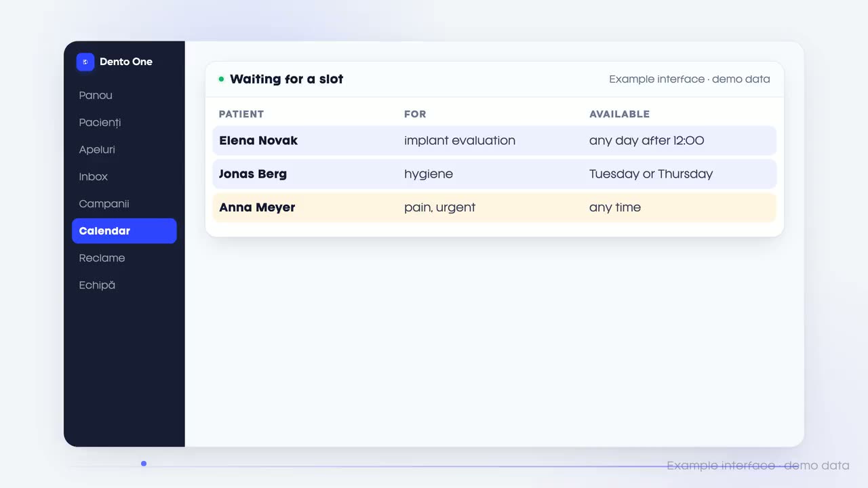Click the "Waiting for a slot" heading

point(287,79)
